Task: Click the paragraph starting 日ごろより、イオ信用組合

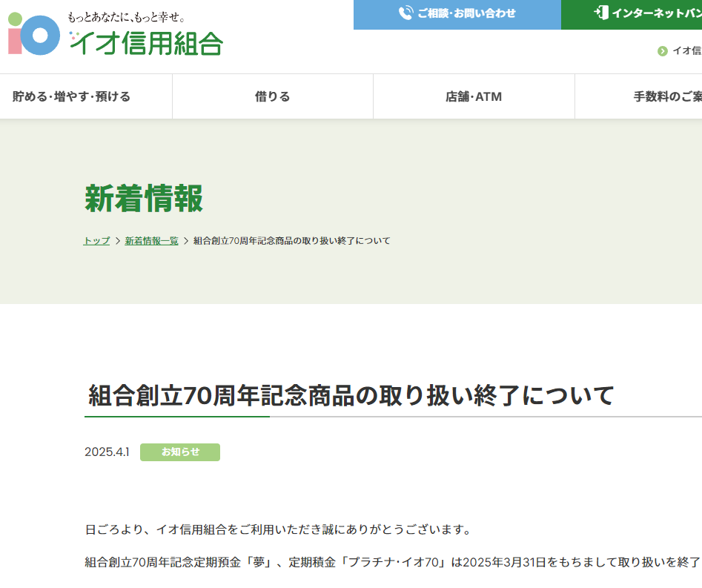Action: (x=277, y=529)
